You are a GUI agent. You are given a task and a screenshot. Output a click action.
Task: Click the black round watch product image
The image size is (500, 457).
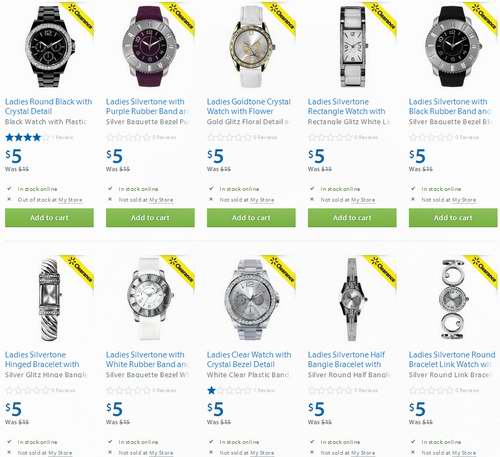(49, 47)
